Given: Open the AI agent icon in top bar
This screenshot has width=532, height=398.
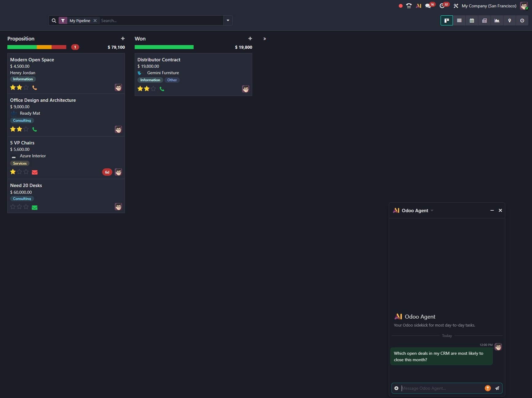Looking at the screenshot, I should [x=418, y=6].
